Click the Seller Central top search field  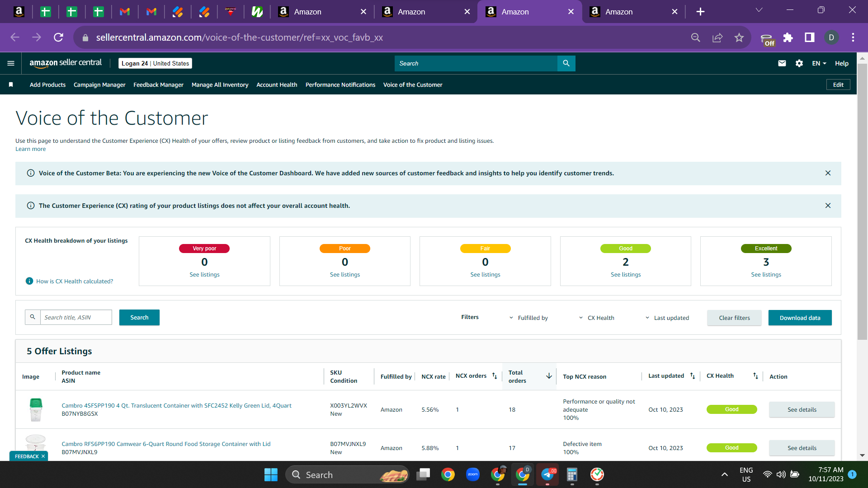(476, 63)
